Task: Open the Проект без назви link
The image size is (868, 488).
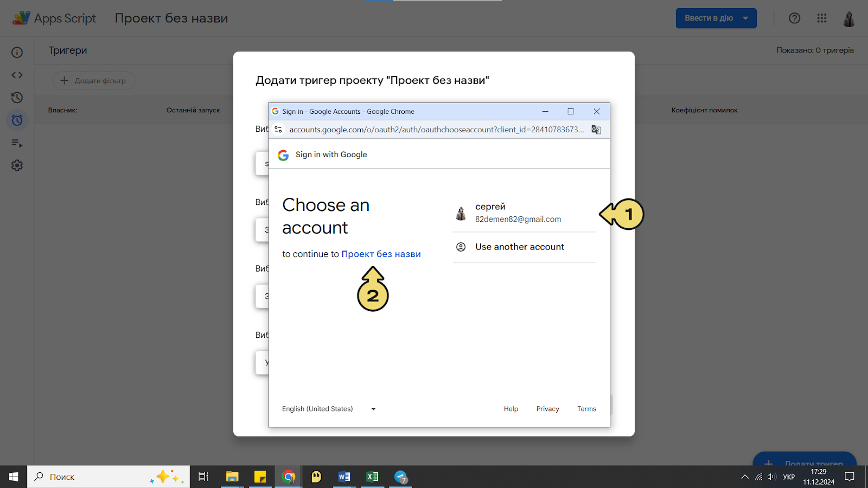Action: (381, 254)
